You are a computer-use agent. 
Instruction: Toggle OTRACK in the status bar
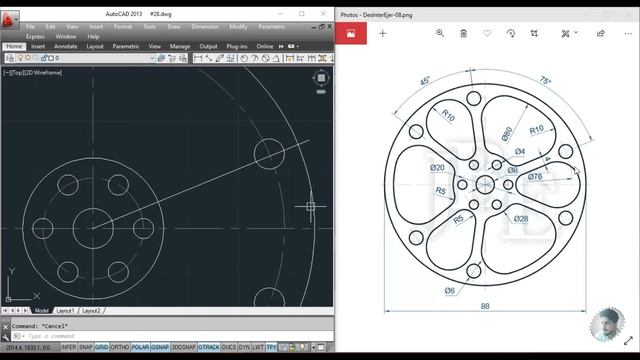coord(209,347)
